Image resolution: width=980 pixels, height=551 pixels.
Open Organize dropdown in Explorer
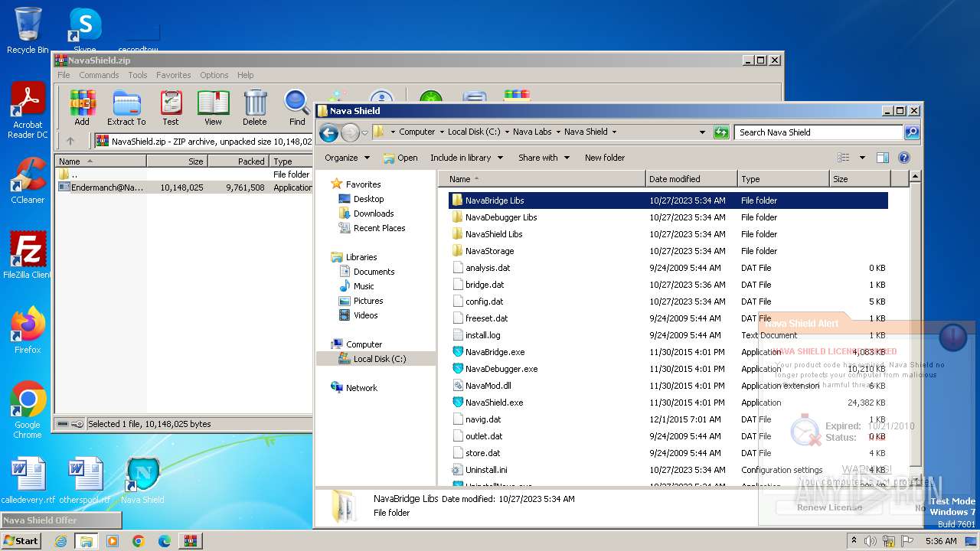coord(347,158)
